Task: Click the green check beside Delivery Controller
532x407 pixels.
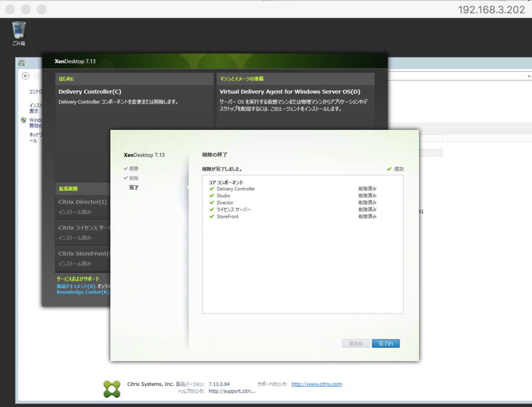Action: (212, 188)
